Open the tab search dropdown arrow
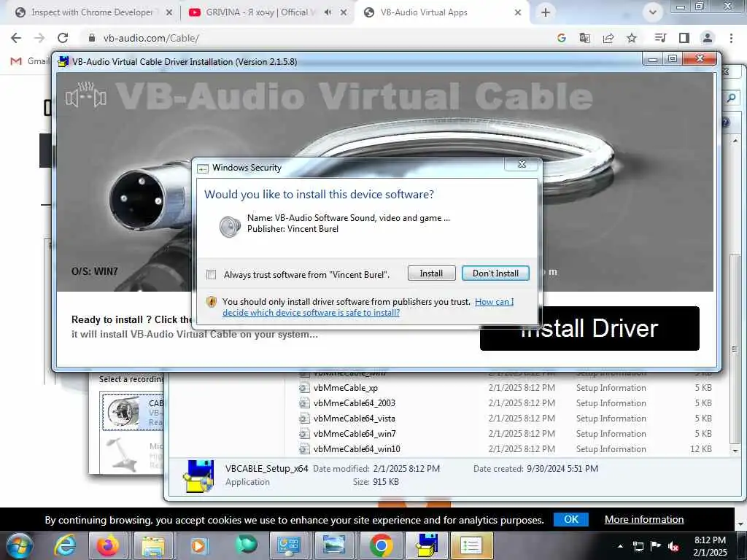747x560 pixels. (x=653, y=12)
